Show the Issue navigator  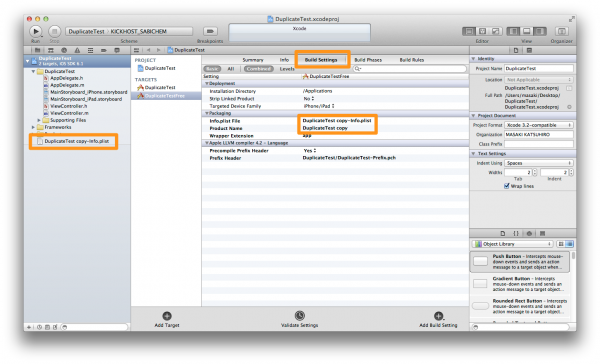click(77, 50)
